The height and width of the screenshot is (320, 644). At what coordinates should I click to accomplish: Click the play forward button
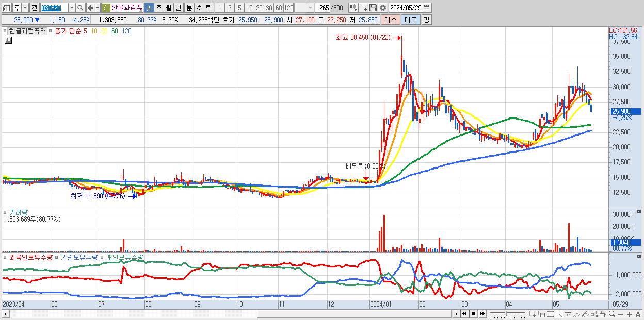[457, 314]
